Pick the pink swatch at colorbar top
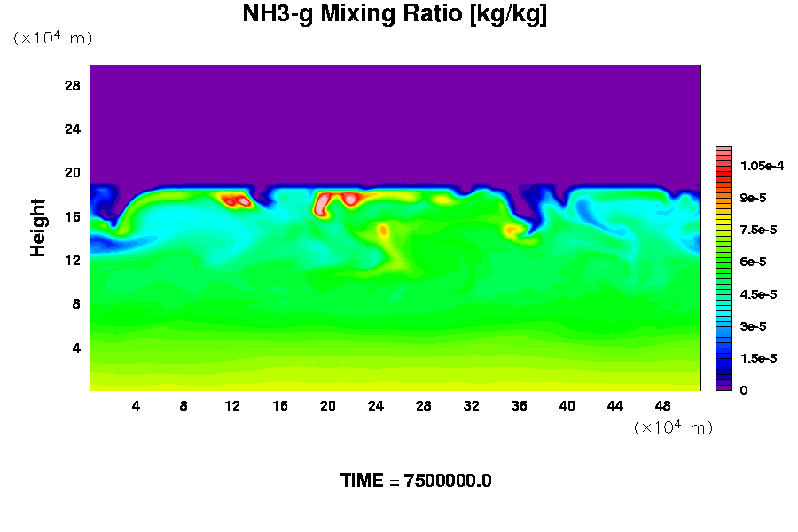The image size is (798, 532). [x=723, y=151]
